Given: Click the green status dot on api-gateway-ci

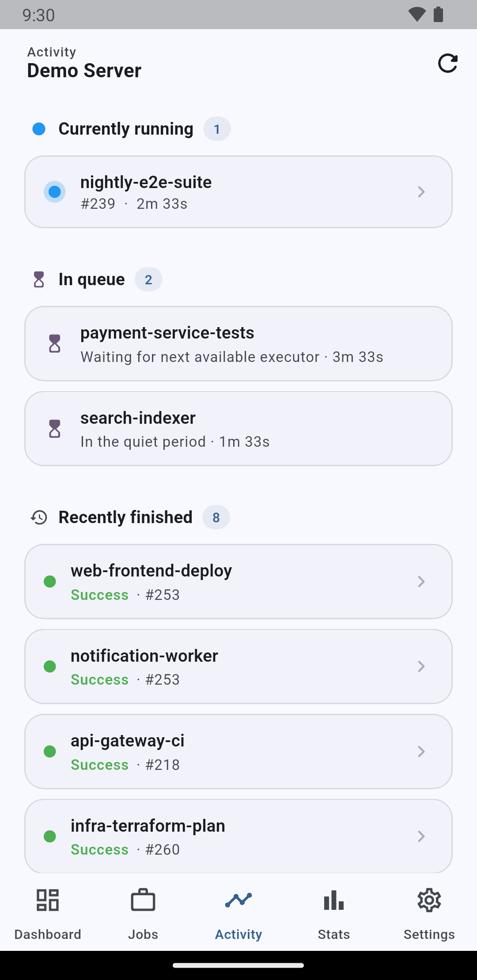Looking at the screenshot, I should tap(50, 751).
